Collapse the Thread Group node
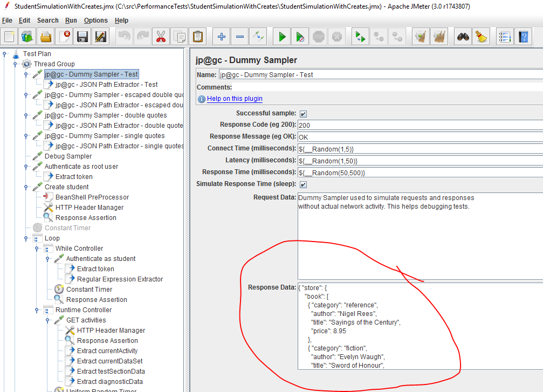 pyautogui.click(x=15, y=64)
